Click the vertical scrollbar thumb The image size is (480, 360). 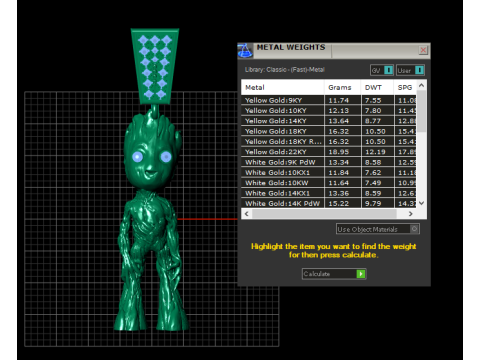click(x=421, y=111)
